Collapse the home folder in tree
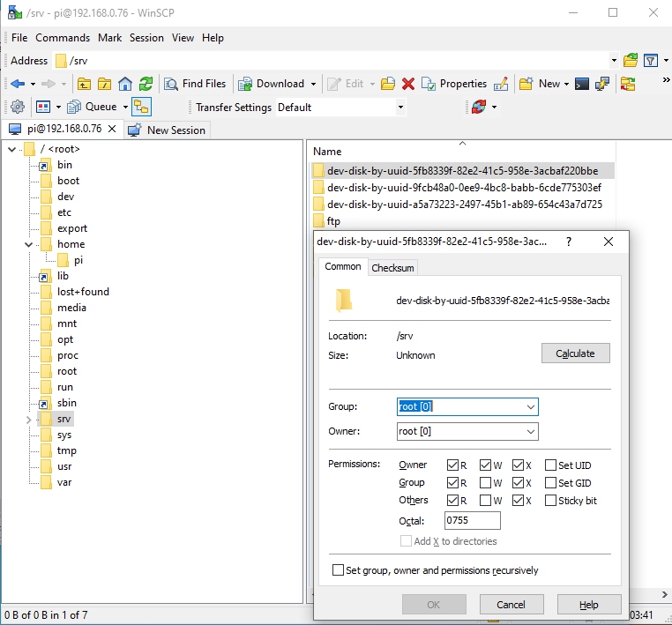672x625 pixels. point(29,244)
